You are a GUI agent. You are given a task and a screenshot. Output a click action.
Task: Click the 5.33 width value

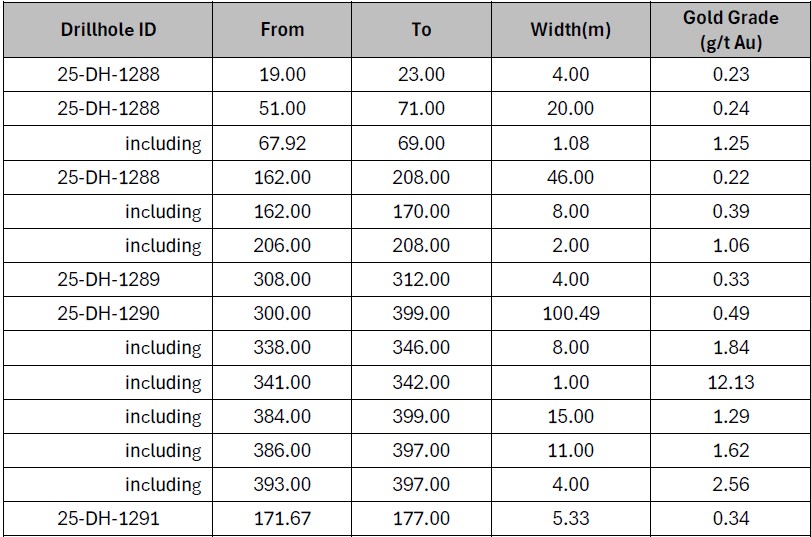570,518
